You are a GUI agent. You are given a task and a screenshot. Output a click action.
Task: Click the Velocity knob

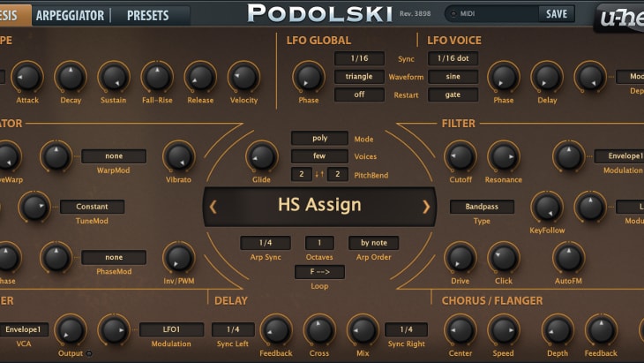point(244,78)
